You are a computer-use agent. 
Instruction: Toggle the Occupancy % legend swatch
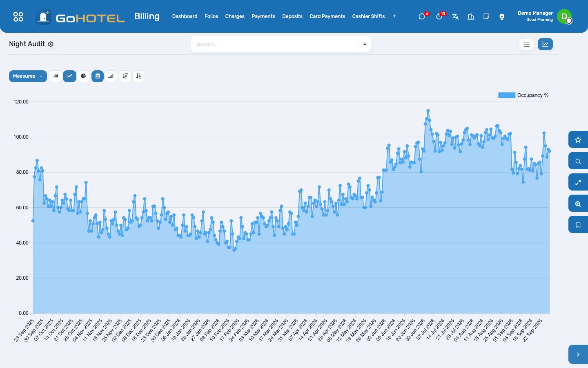(x=507, y=95)
